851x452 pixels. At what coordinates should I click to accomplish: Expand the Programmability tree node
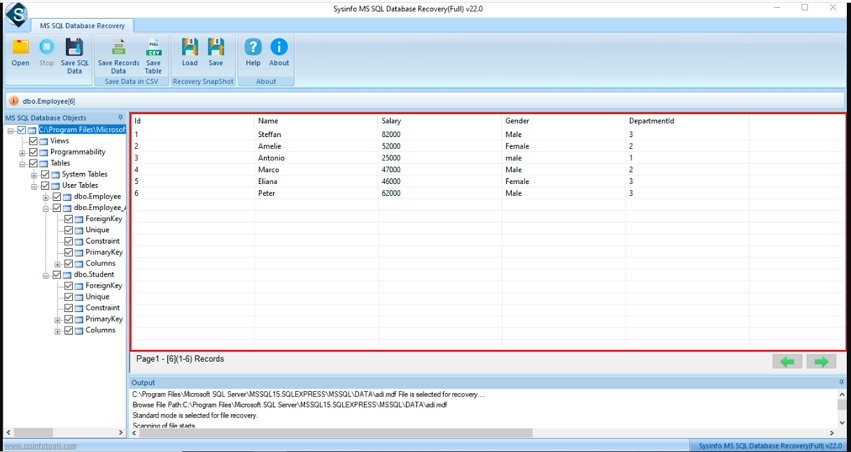(x=22, y=153)
